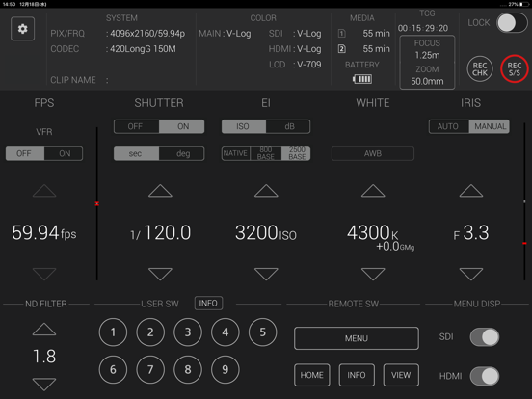The width and height of the screenshot is (532, 399).
Task: Tap the AWB white balance button
Action: [x=373, y=153]
